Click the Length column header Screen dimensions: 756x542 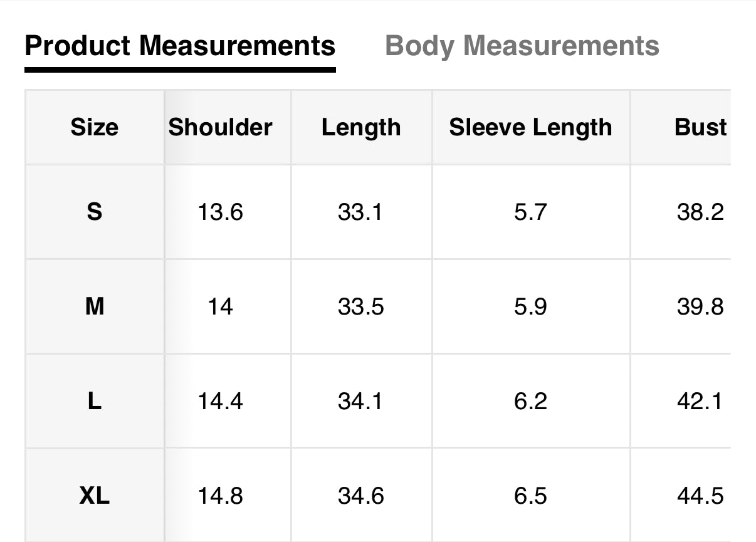pyautogui.click(x=361, y=127)
